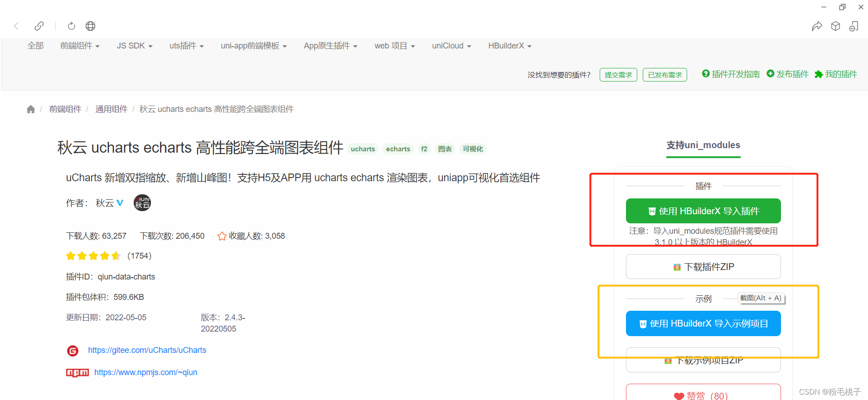Click 下载人数: 63,257 text
The width and height of the screenshot is (868, 400).
pyautogui.click(x=96, y=236)
